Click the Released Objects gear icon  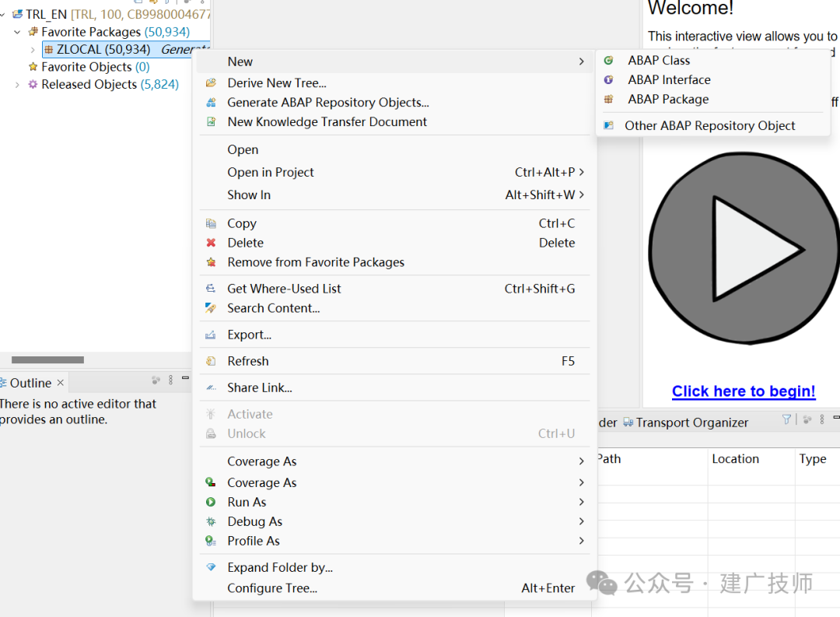(33, 84)
